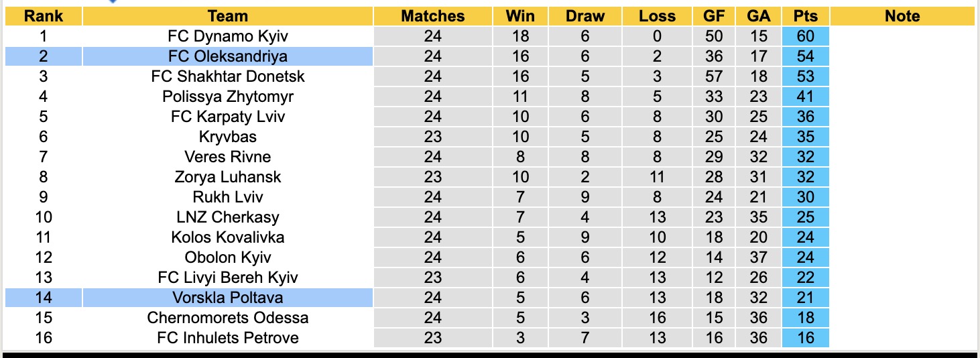Click the highlighted rank 14 cell
Image resolution: width=980 pixels, height=358 pixels.
[43, 298]
